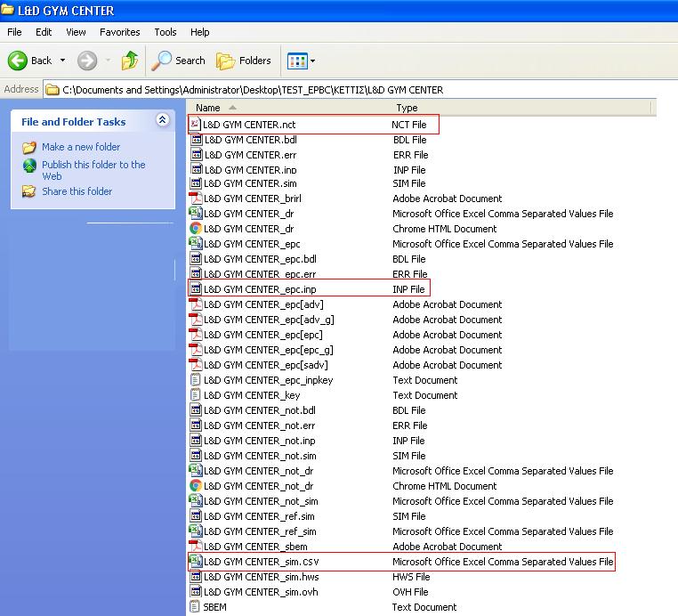Image resolution: width=678 pixels, height=616 pixels.
Task: Select the L&D GYM CENTER.err file icon
Action: click(x=197, y=154)
